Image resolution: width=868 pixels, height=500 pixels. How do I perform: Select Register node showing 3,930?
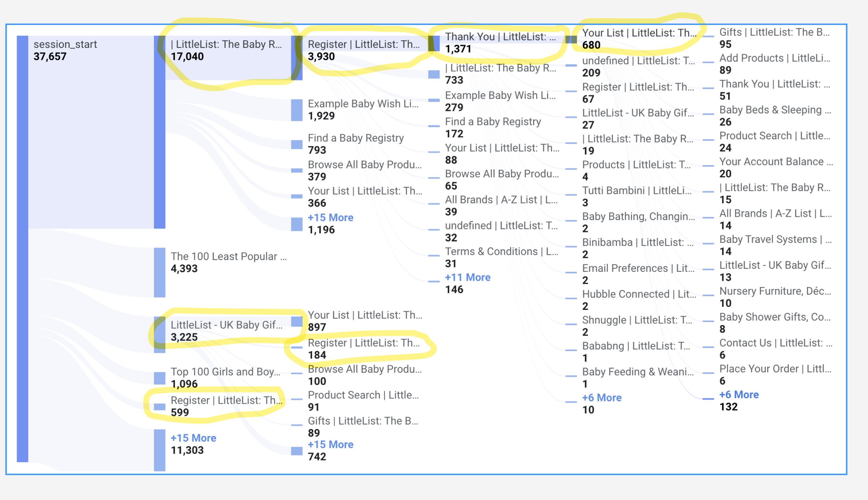pos(363,44)
